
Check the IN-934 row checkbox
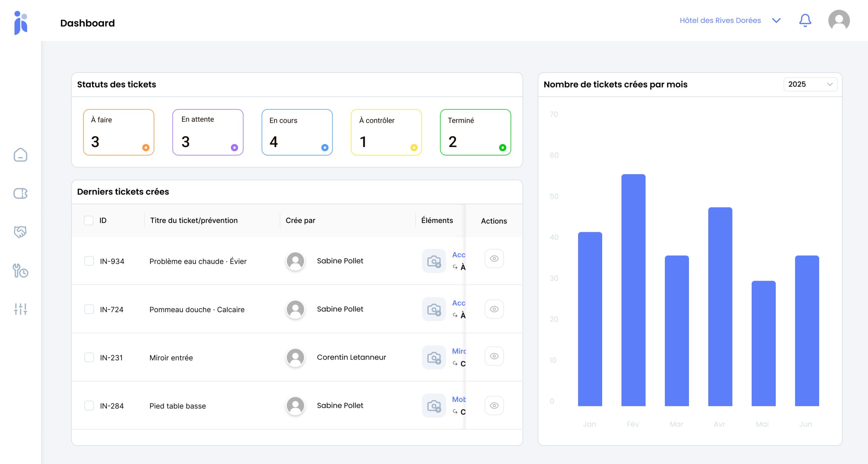pyautogui.click(x=89, y=261)
